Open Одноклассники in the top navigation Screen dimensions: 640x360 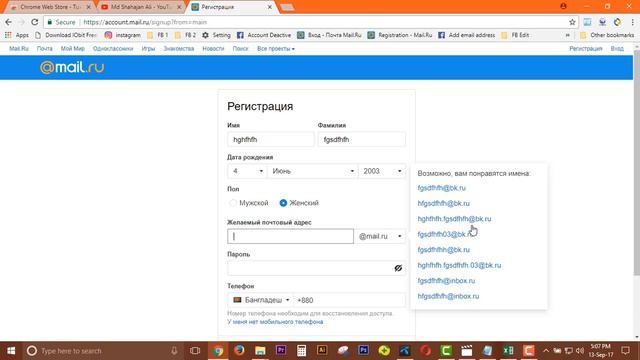coord(113,49)
